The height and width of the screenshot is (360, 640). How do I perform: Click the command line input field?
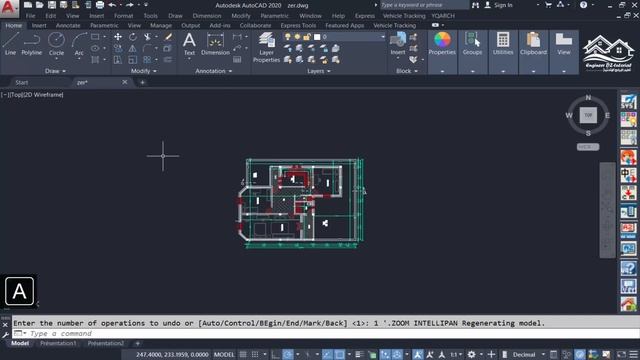(325, 333)
